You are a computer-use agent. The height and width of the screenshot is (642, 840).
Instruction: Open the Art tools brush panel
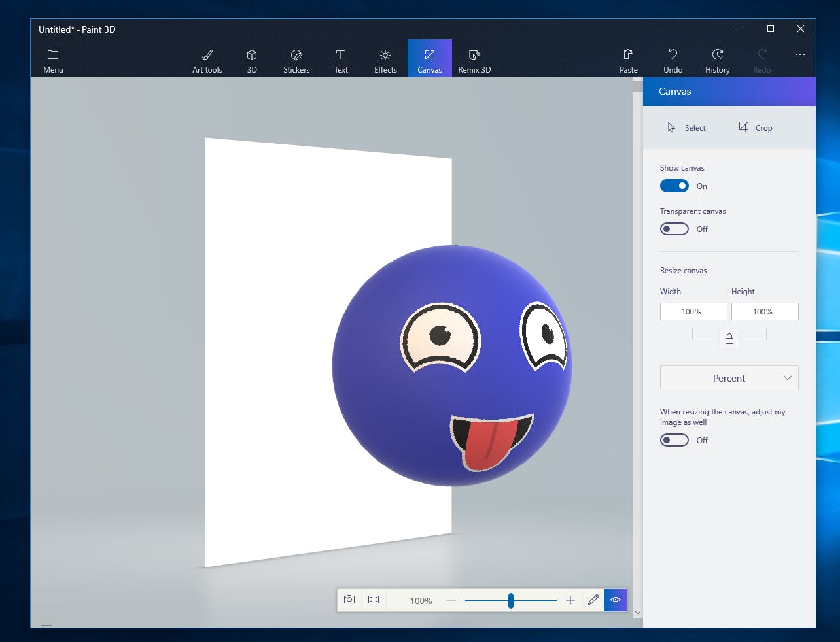207,60
